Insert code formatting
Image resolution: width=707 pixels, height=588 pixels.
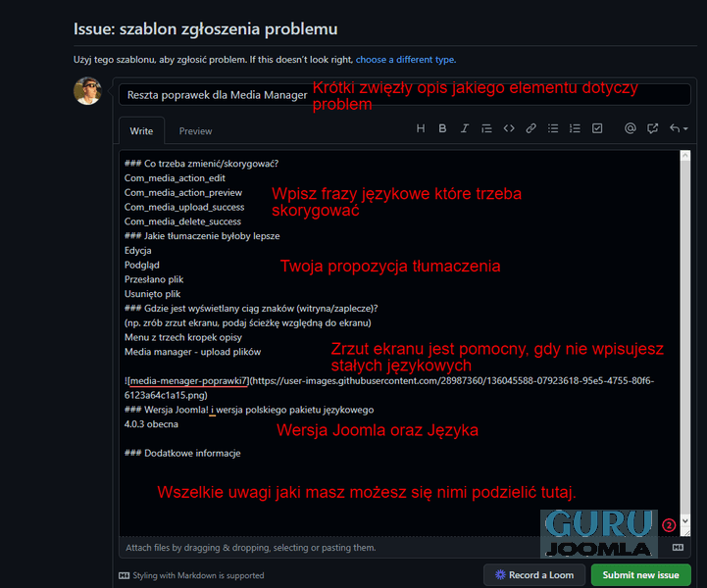point(509,128)
